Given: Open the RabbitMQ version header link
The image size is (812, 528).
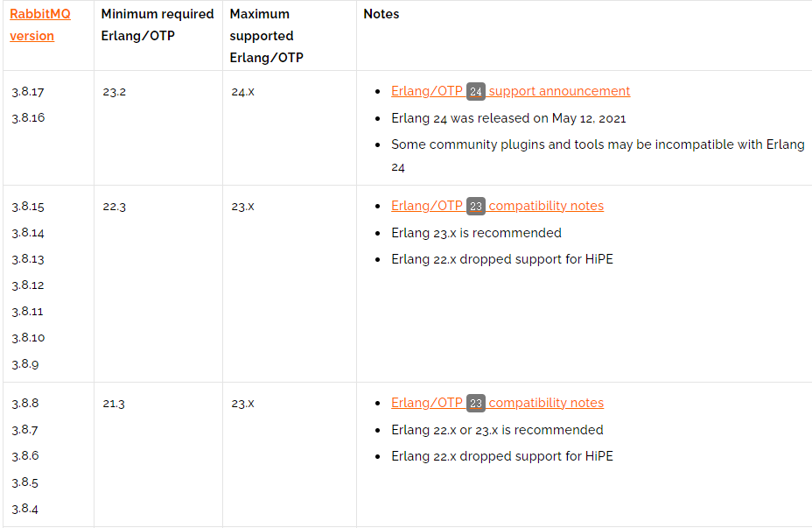Looking at the screenshot, I should click(40, 25).
